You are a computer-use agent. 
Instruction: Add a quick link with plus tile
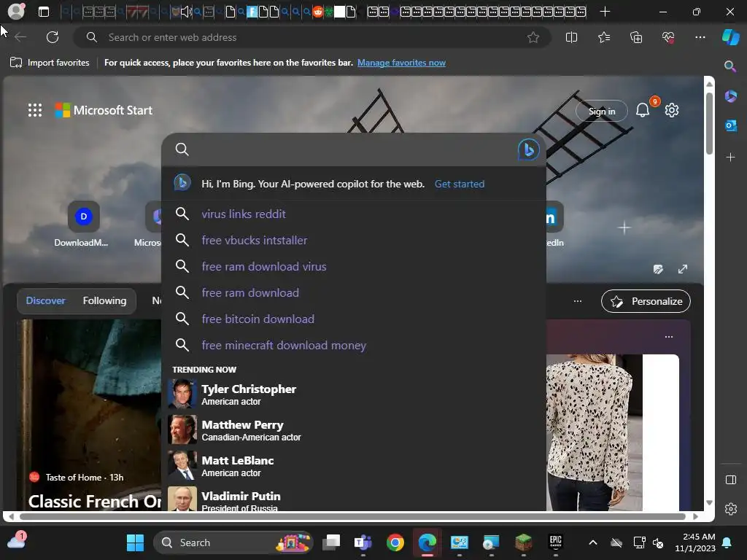(x=624, y=227)
